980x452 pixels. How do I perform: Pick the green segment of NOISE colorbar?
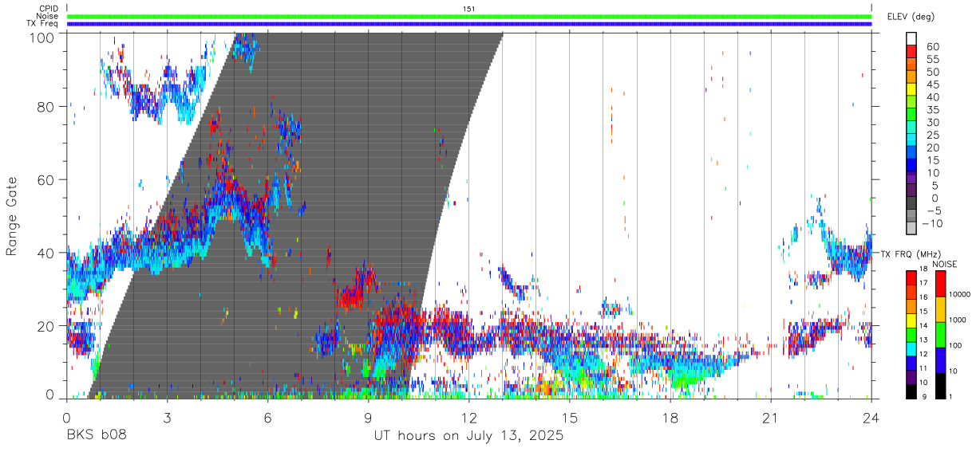coord(940,335)
